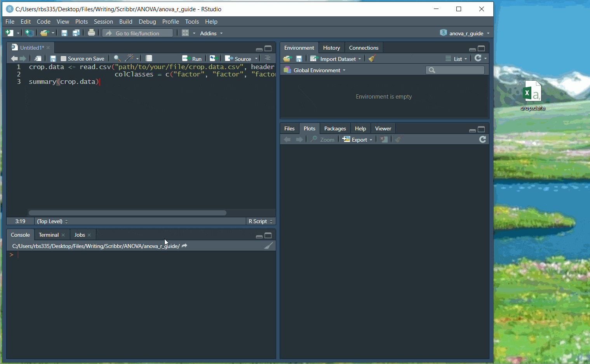The width and height of the screenshot is (590, 364).
Task: Open the anova_r_guide project menu
Action: 466,33
